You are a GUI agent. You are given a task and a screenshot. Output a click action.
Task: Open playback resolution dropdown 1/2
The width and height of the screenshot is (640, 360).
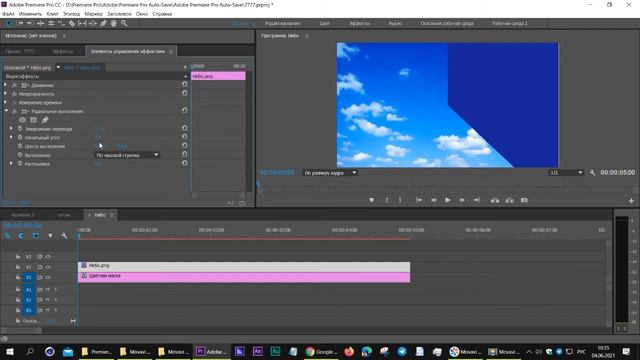click(567, 173)
